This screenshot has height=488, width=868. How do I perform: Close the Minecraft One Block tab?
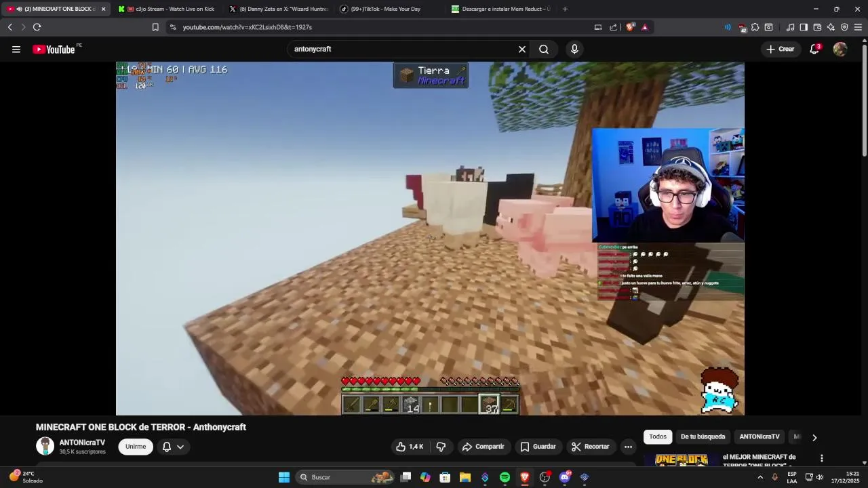(x=103, y=9)
